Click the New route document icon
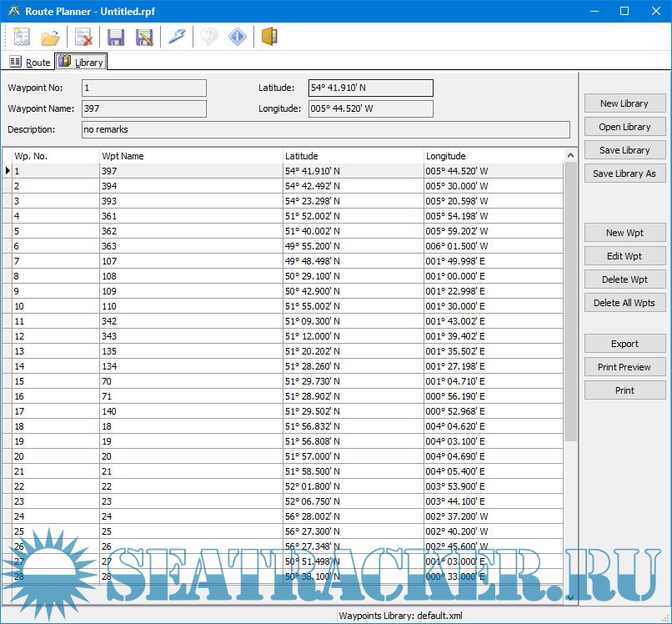This screenshot has height=624, width=672. [22, 37]
